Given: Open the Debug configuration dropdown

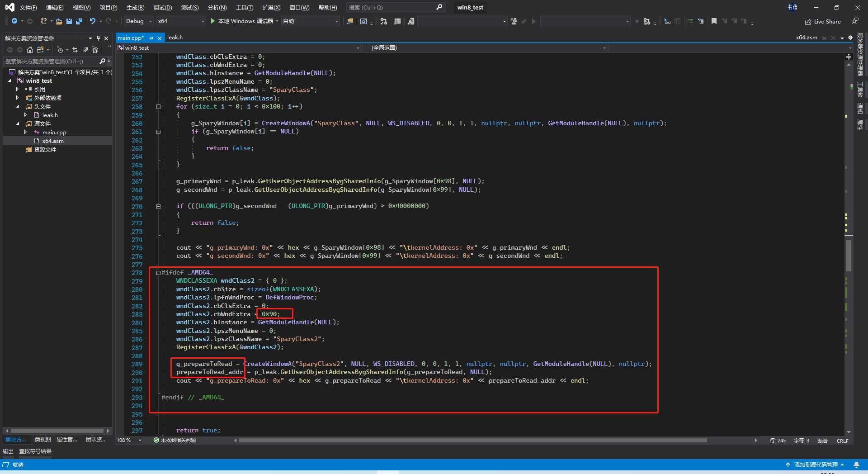Looking at the screenshot, I should 138,21.
